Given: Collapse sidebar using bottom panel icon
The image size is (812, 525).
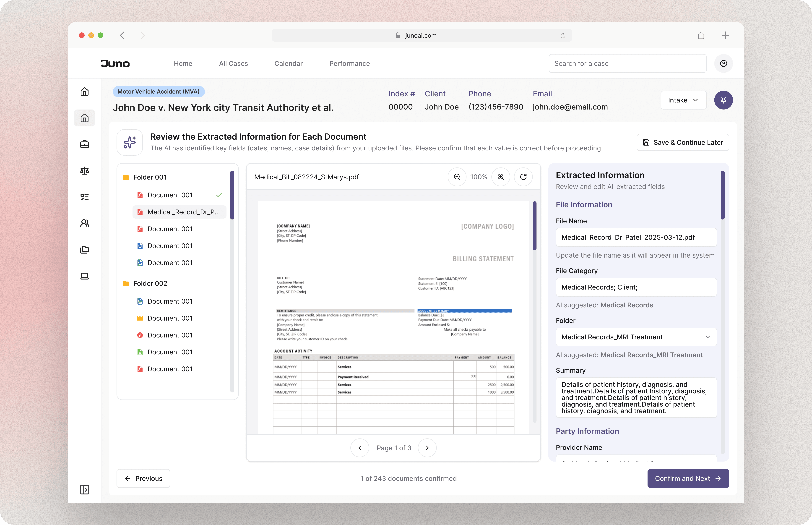Looking at the screenshot, I should click(85, 490).
